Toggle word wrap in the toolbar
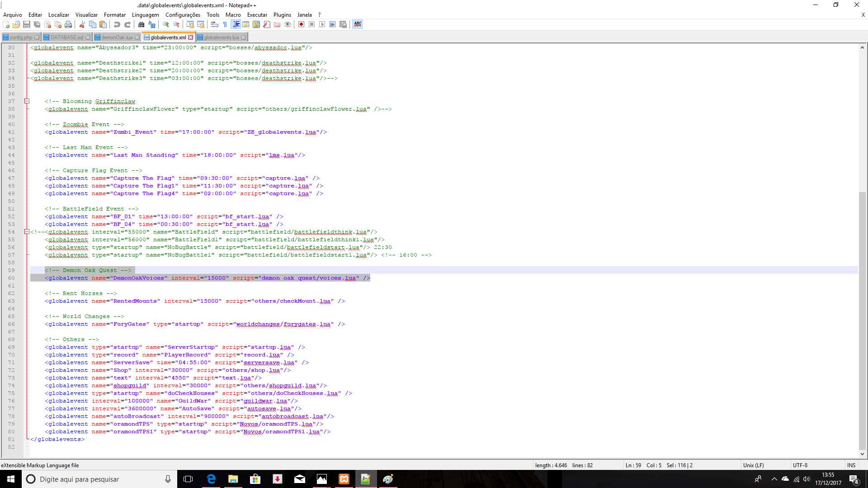The height and width of the screenshot is (488, 868). (215, 24)
